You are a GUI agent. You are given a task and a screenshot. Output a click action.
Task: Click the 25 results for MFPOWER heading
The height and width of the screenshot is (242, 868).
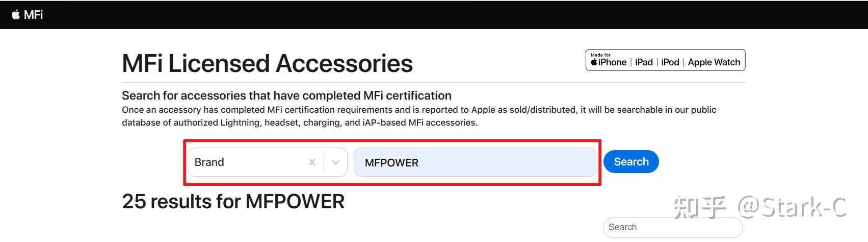tap(233, 202)
